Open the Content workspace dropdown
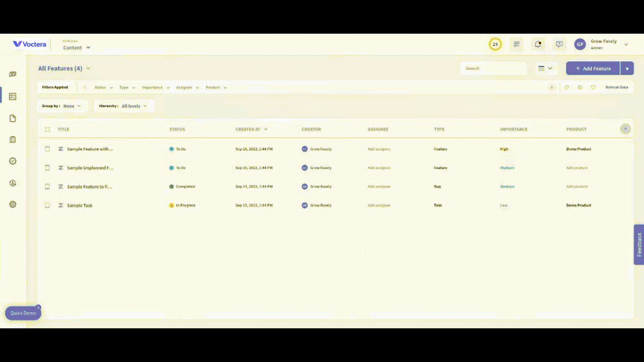 [76, 48]
